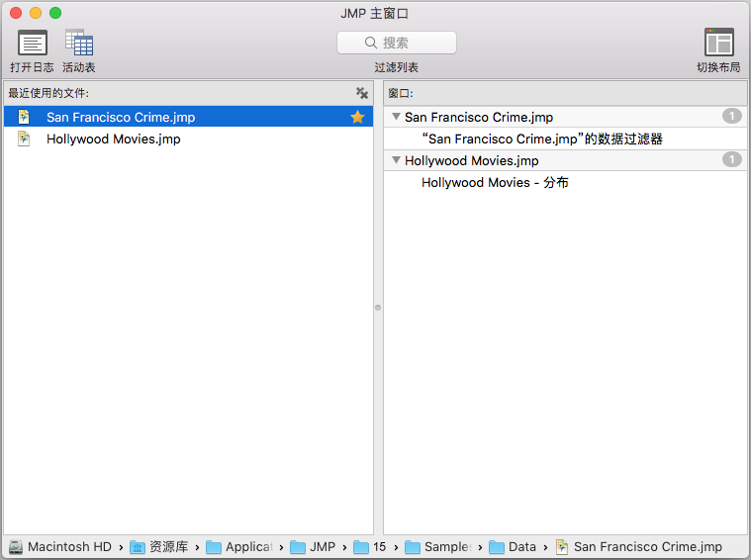
Task: Click the Samples folder icon in path bar
Action: [413, 547]
